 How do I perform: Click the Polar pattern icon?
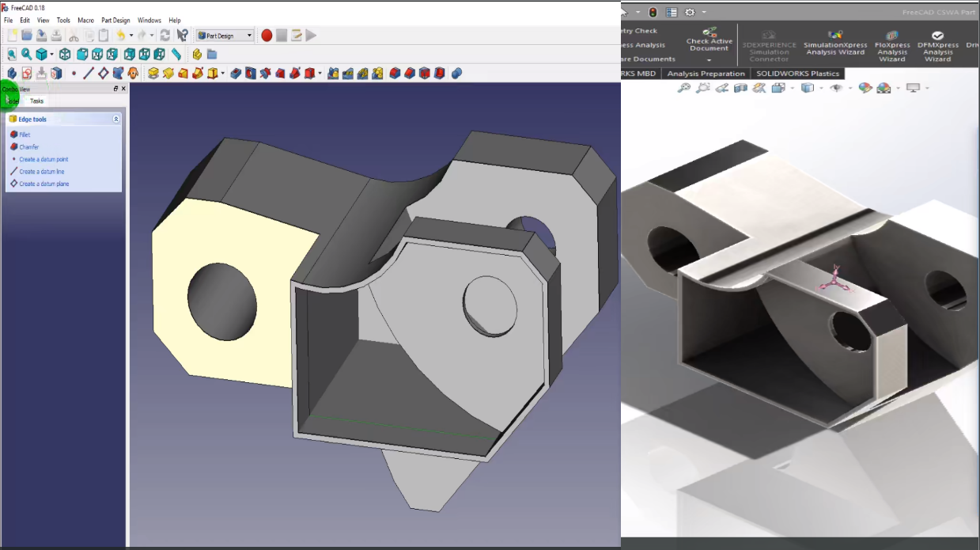point(362,73)
